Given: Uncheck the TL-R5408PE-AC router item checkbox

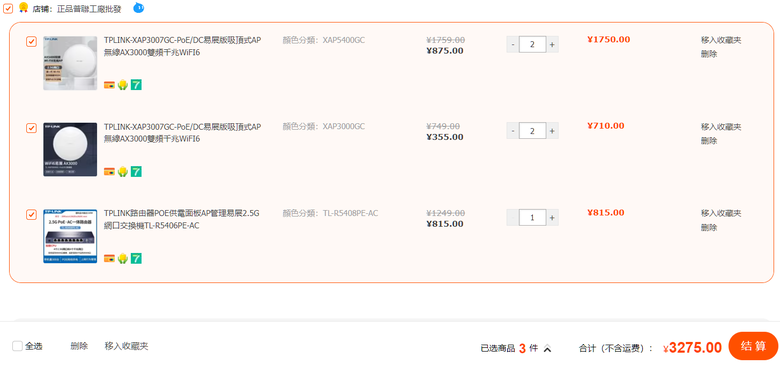Looking at the screenshot, I should [x=31, y=215].
